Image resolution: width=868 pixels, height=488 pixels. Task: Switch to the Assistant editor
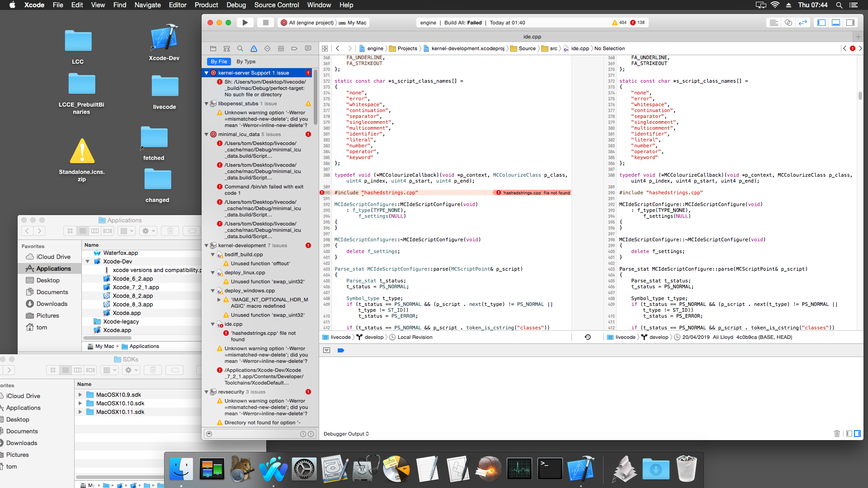(x=788, y=23)
